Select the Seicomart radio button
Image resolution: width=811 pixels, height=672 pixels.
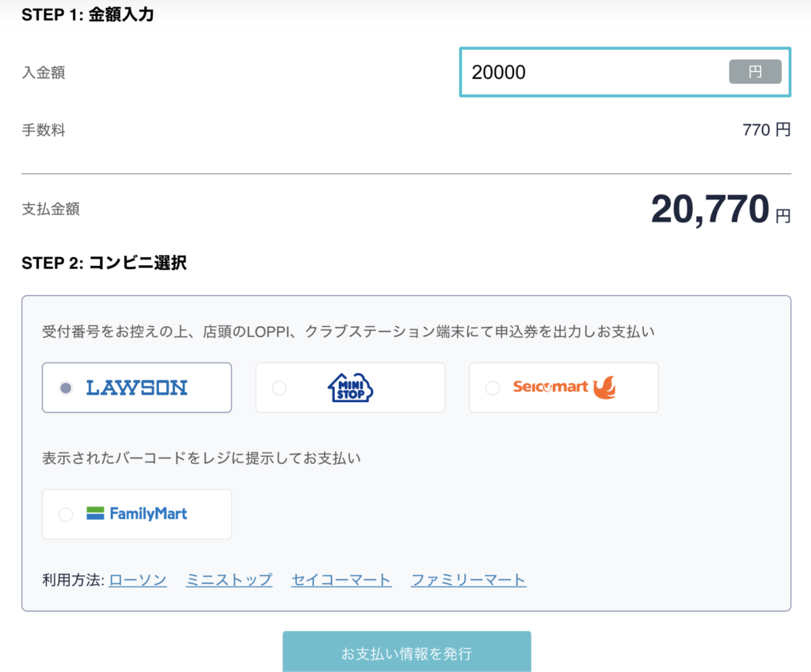493,387
